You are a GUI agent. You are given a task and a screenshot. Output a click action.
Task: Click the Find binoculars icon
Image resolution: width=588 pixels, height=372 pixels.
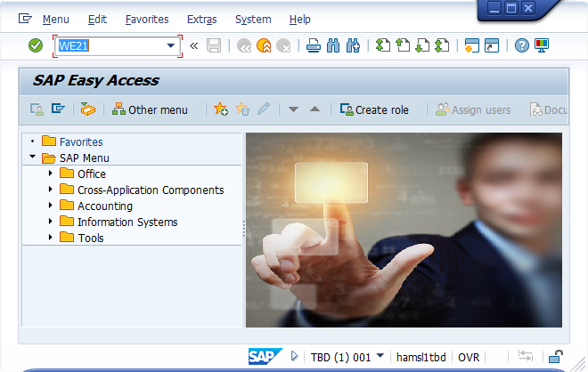(x=332, y=45)
